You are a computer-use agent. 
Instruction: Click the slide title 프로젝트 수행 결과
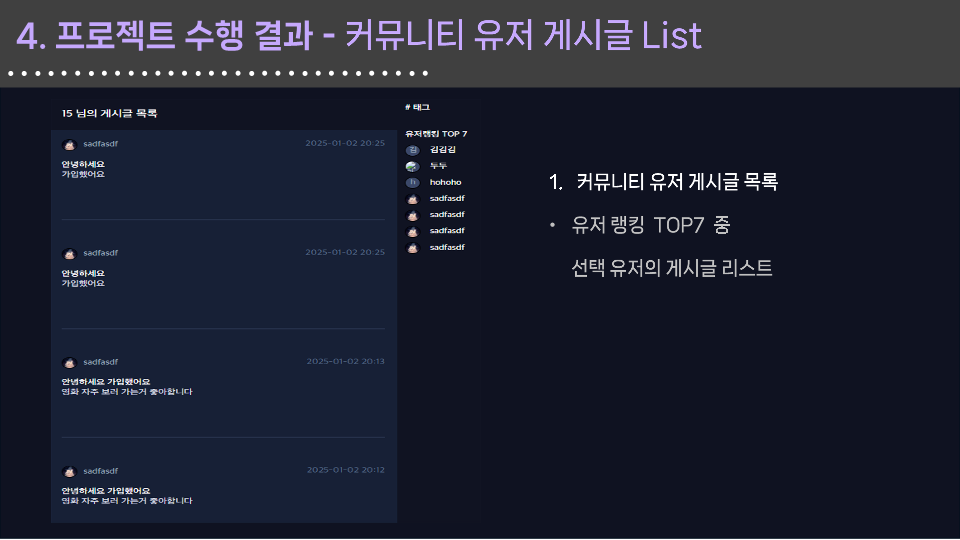(184, 36)
